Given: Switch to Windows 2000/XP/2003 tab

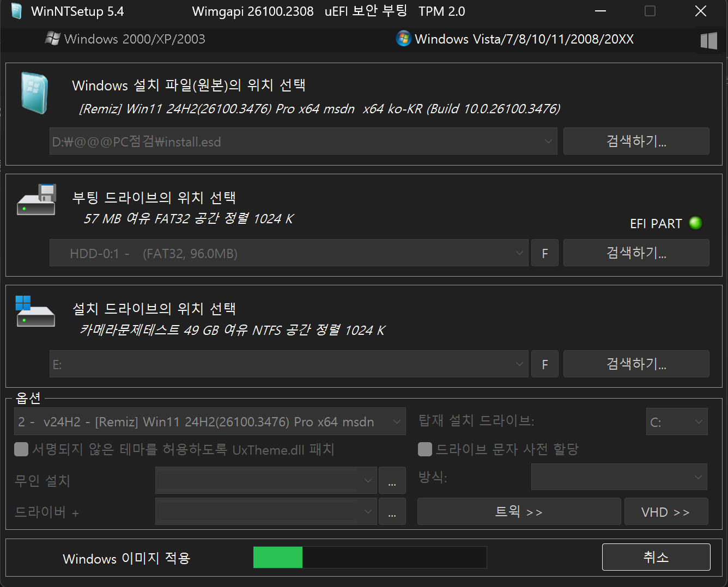Looking at the screenshot, I should [125, 39].
